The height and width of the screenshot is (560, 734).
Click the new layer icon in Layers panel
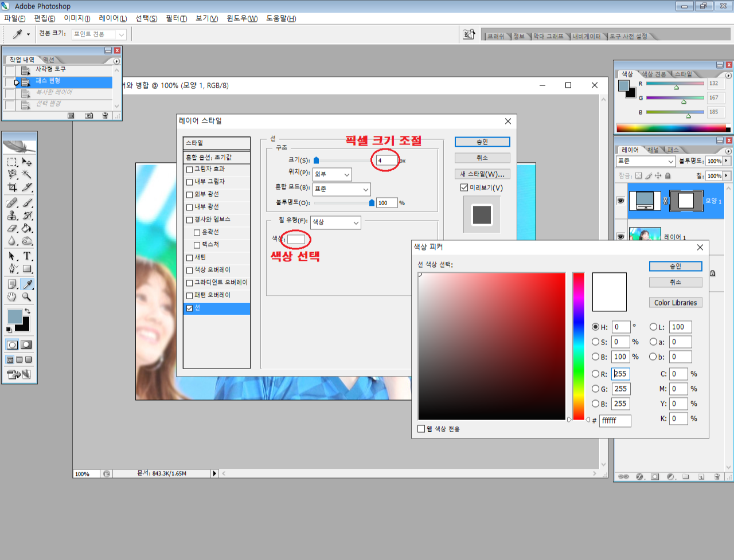click(701, 477)
